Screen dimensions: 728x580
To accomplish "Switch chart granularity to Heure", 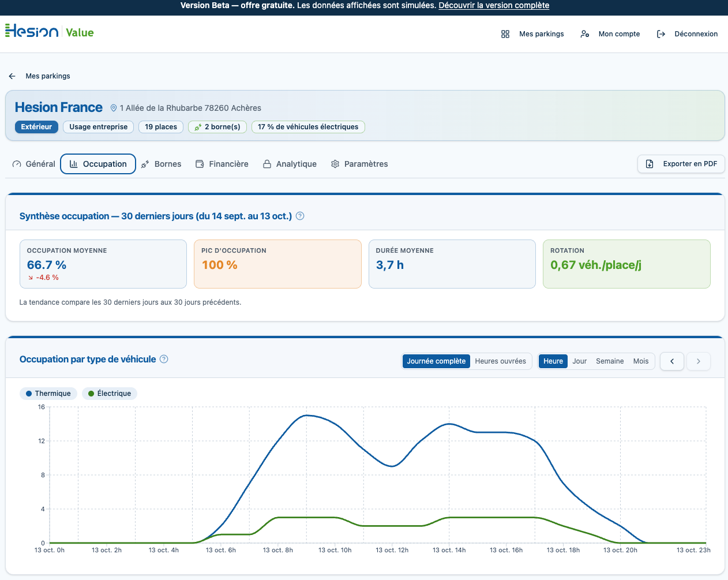I will pos(553,361).
